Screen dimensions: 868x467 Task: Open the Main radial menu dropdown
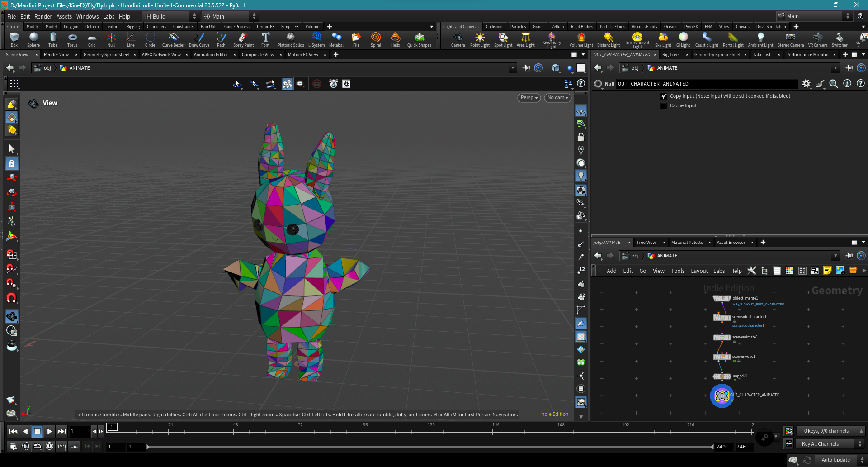230,16
